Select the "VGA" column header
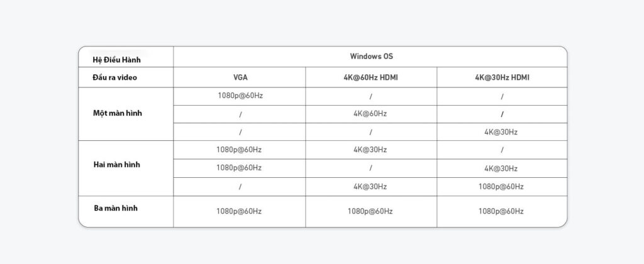 (239, 77)
